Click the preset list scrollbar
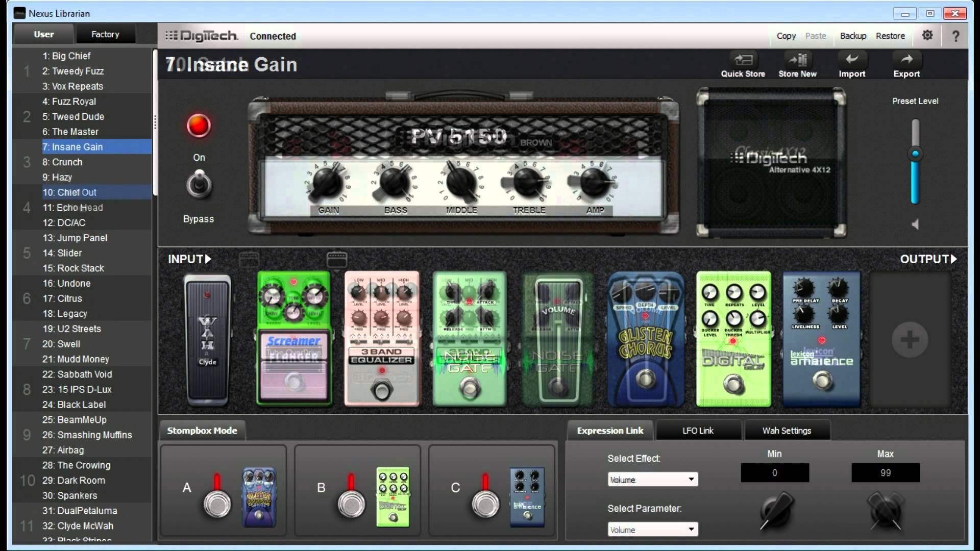 (155, 121)
